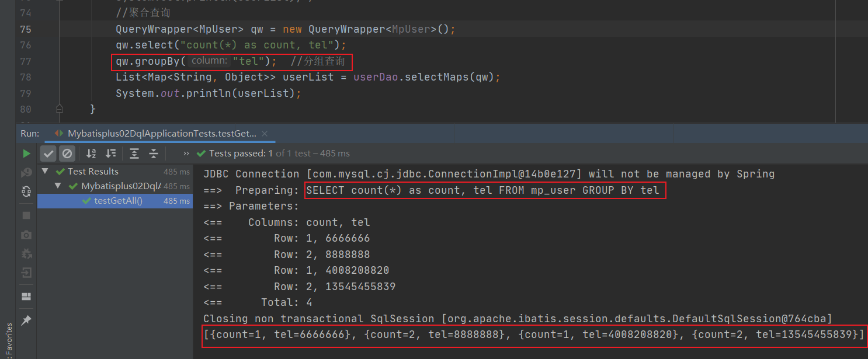The image size is (868, 359).
Task: Click the Stop process icon
Action: [26, 215]
